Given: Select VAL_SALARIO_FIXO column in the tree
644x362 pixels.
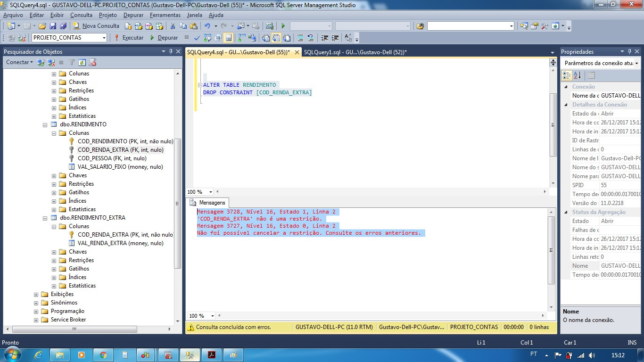Looking at the screenshot, I should [120, 167].
